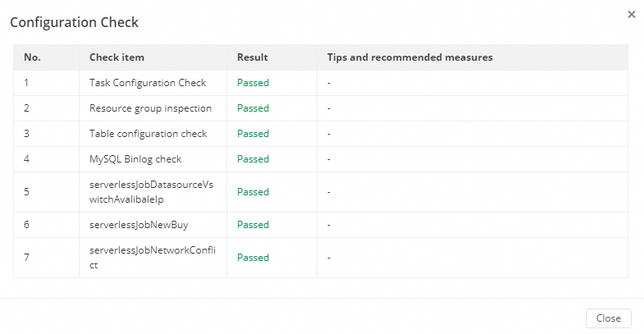Close the Configuration Check dialog with X
Image resolution: width=644 pixels, height=334 pixels.
coord(631,14)
